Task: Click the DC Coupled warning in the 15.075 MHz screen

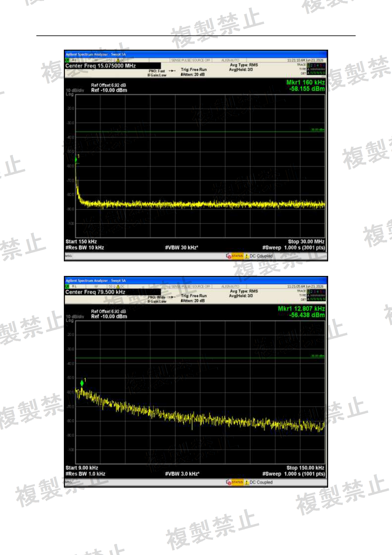Action: coord(259,256)
